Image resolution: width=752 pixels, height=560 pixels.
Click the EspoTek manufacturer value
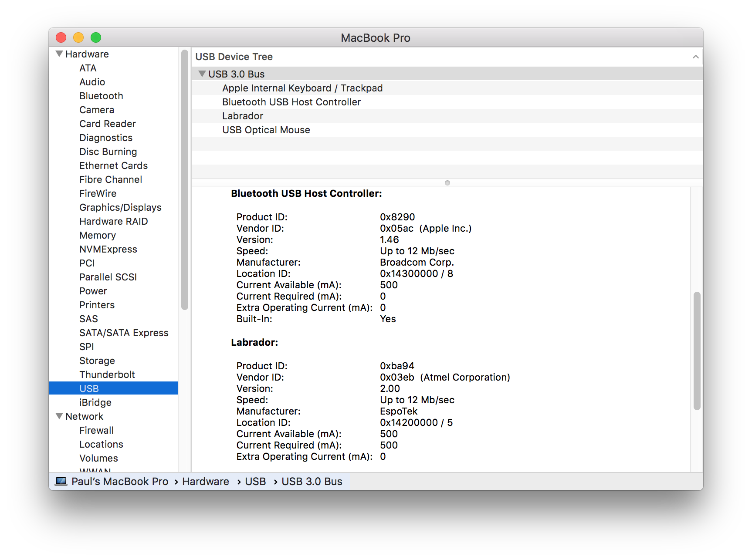(399, 412)
